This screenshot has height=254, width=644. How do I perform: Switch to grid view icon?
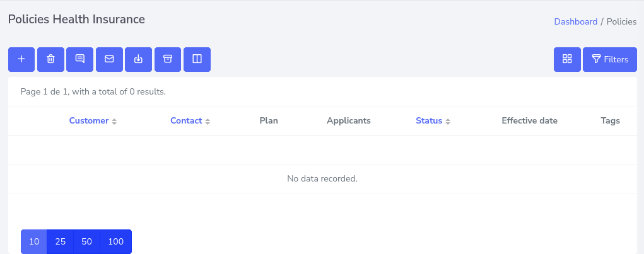[x=567, y=59]
